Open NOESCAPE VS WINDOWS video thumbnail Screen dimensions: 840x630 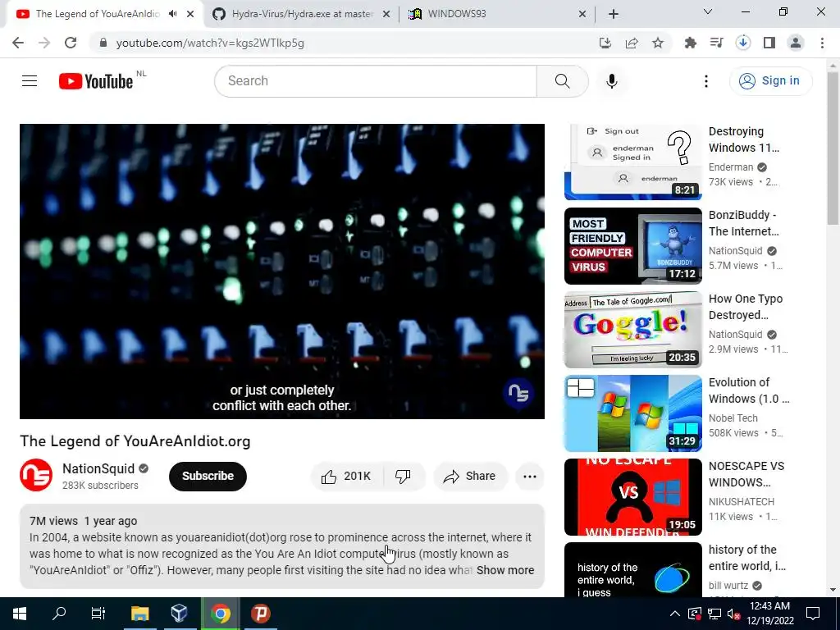[x=632, y=496]
